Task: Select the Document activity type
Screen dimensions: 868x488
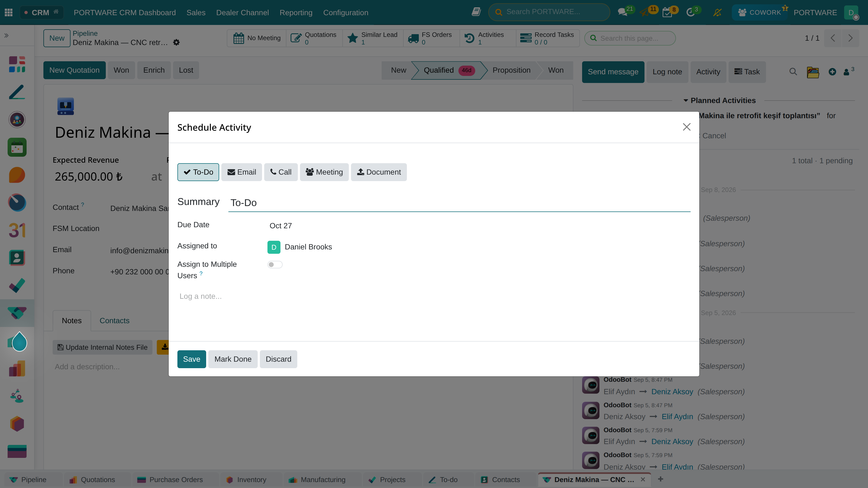Action: [379, 172]
